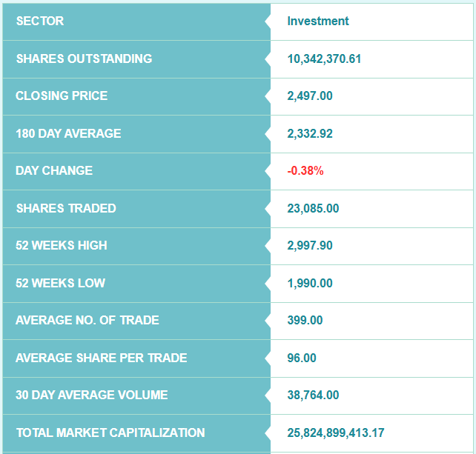
Task: Select average share per trade value 96.00
Action: coord(302,358)
